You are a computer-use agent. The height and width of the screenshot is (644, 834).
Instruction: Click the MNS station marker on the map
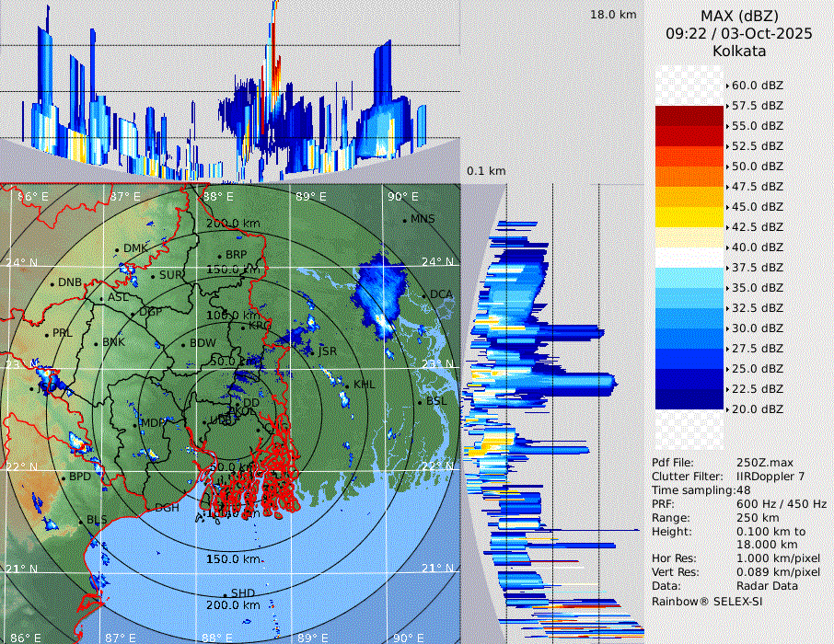click(x=405, y=220)
